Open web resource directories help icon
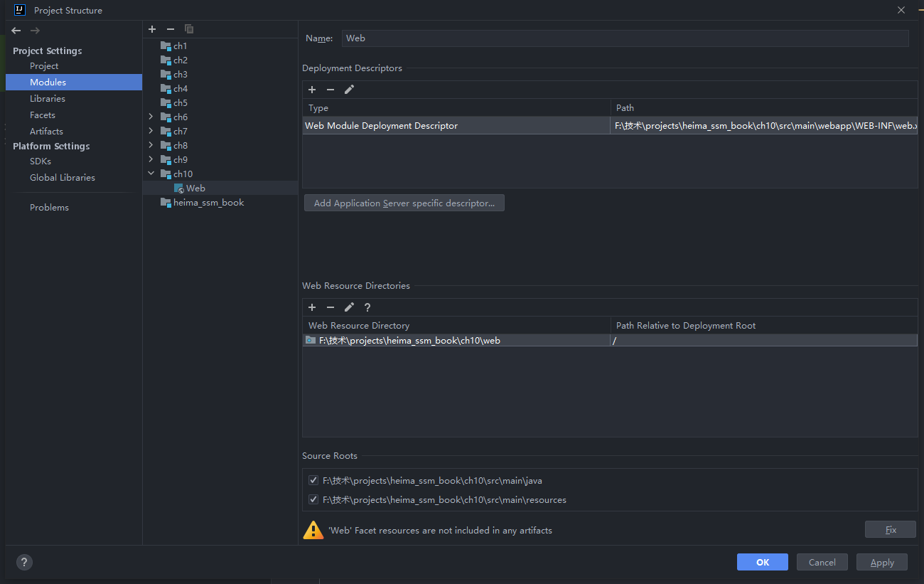 (x=367, y=307)
